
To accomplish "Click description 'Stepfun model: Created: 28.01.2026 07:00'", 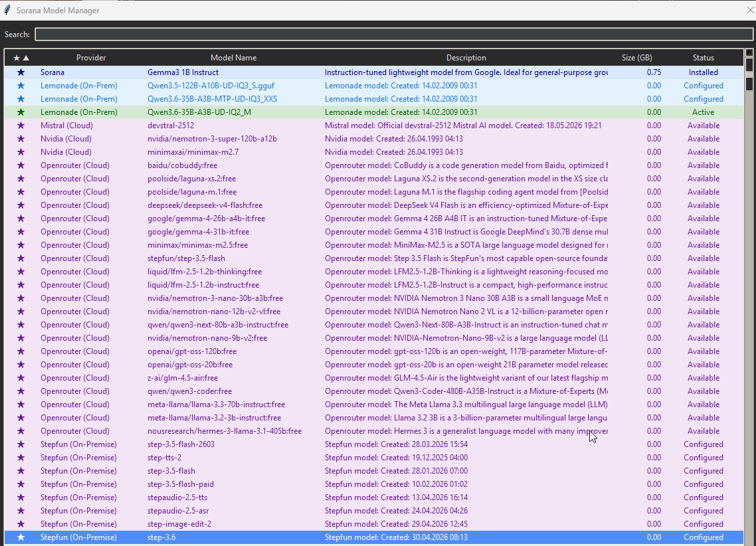I will point(396,471).
